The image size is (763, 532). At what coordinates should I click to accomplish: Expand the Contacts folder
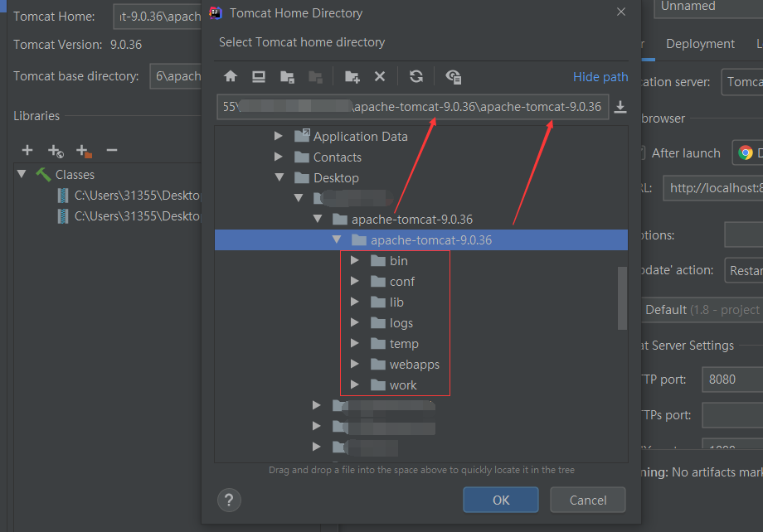point(279,157)
